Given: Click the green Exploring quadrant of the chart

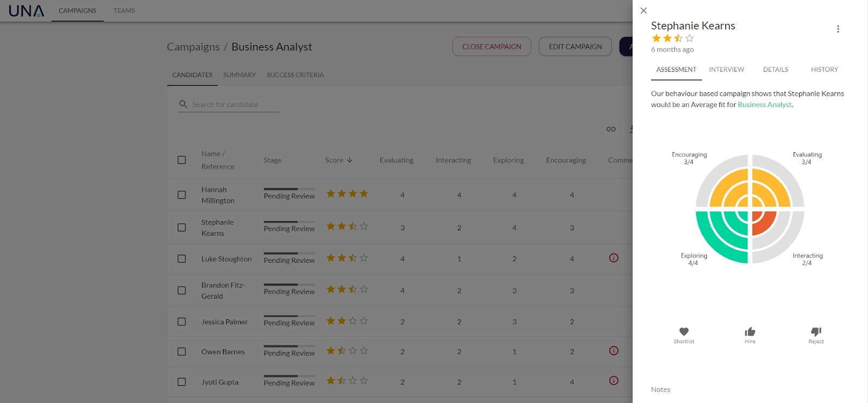Looking at the screenshot, I should point(722,237).
